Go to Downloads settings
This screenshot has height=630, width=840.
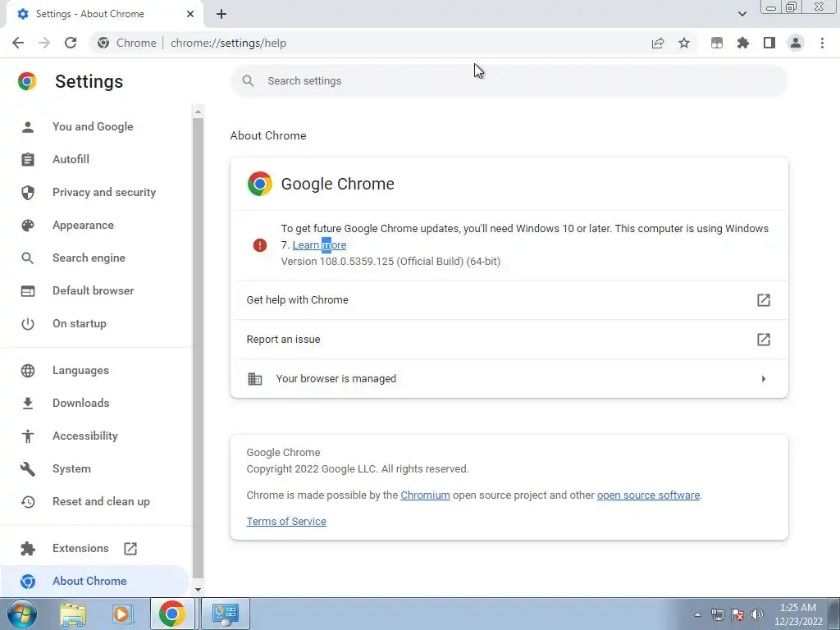click(x=95, y=403)
